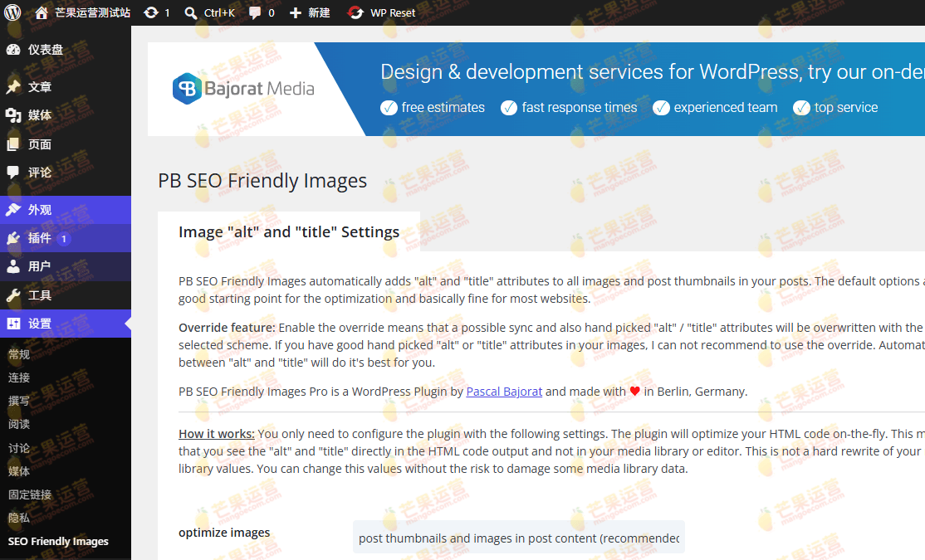Click the "free estimates" text in the banner
This screenshot has height=560, width=925.
pos(443,107)
